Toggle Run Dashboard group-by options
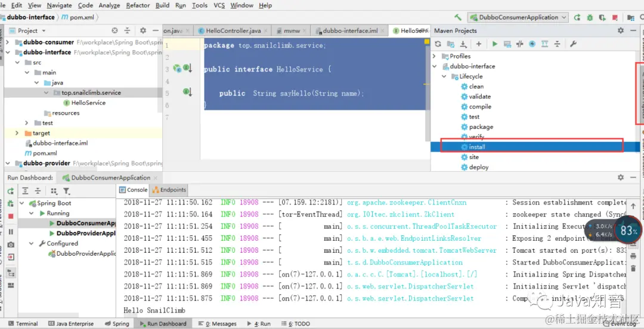The height and width of the screenshot is (329, 644). (54, 191)
